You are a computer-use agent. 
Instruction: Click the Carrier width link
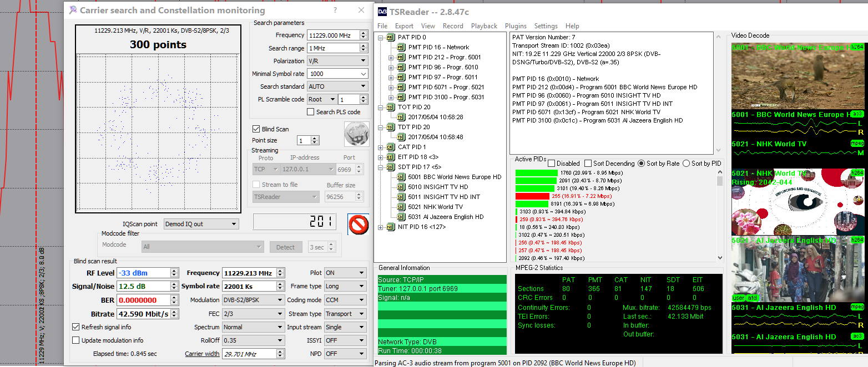pos(202,354)
